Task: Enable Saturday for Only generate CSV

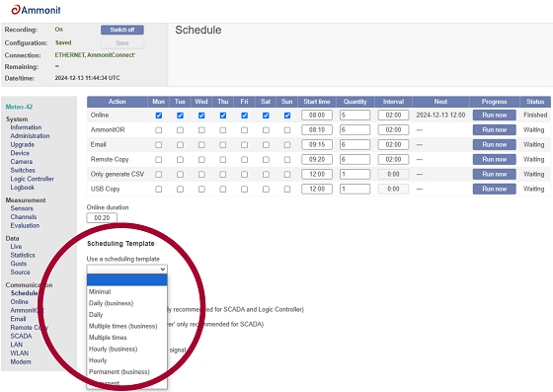Action: pos(266,175)
